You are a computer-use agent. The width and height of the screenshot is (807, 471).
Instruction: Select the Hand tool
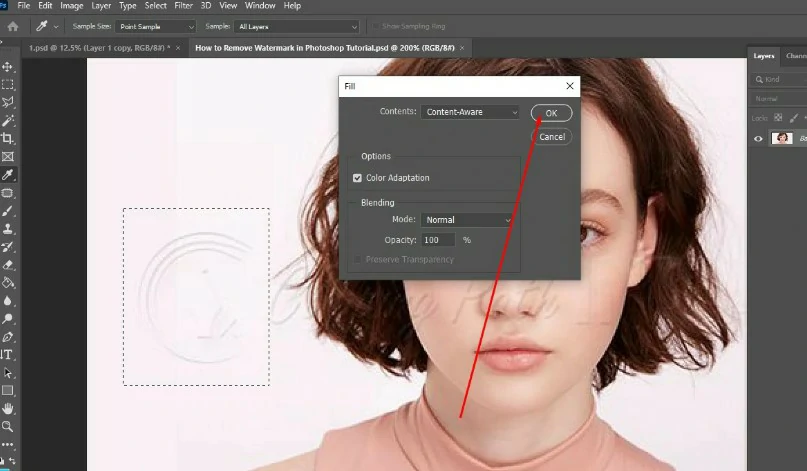pos(8,409)
